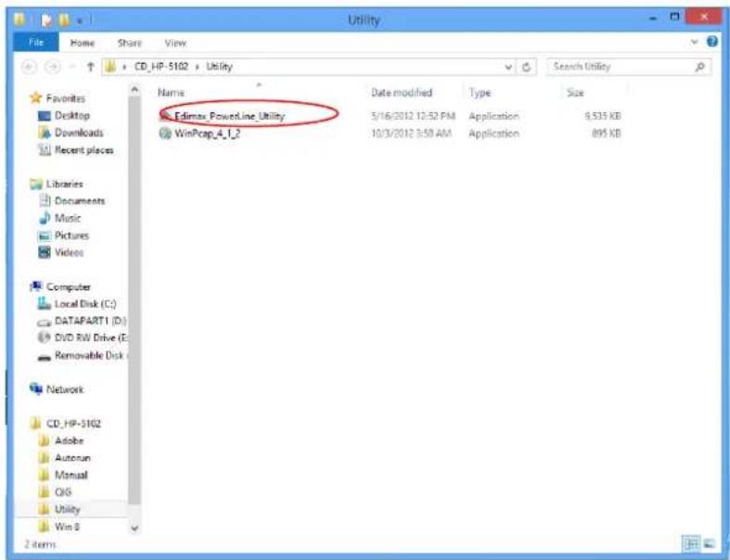Click the quick access New folder icon
This screenshot has height=560, width=730.
tap(64, 20)
